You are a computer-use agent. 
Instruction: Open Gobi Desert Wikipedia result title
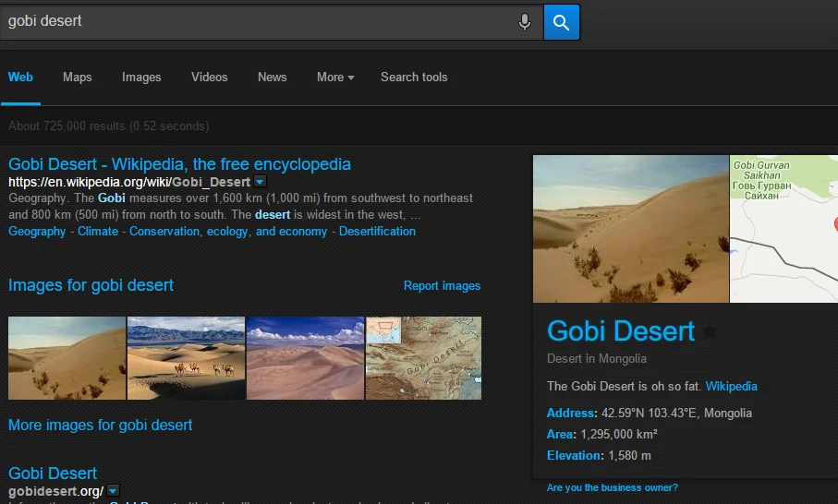coord(179,164)
